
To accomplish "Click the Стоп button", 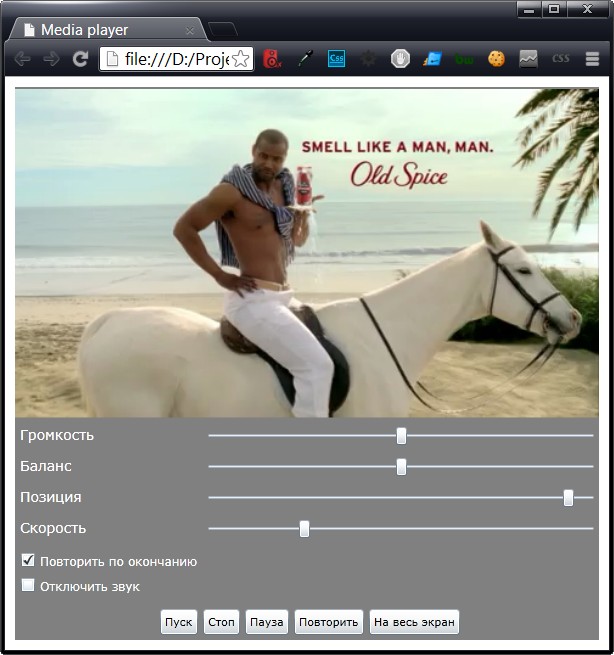I will tap(221, 622).
